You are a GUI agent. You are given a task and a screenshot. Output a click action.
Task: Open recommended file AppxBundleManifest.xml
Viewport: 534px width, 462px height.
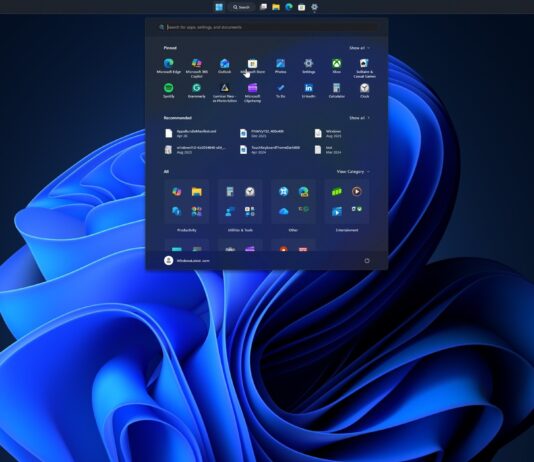click(191, 133)
